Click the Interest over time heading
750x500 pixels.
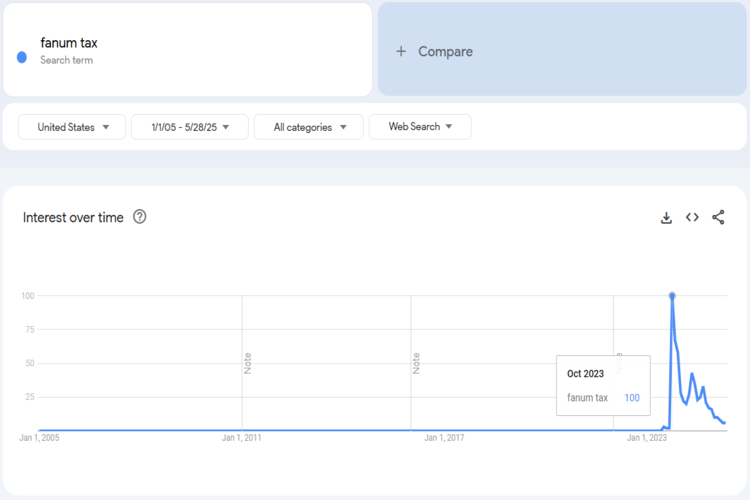(73, 218)
